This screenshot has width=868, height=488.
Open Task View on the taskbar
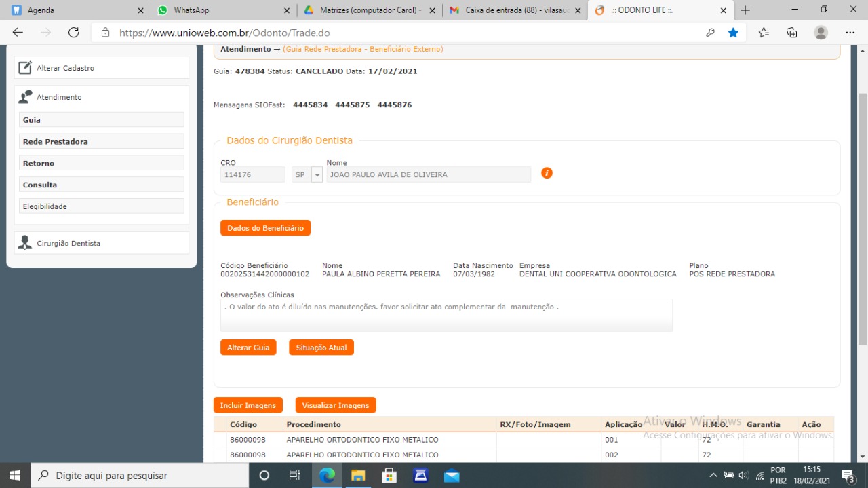tap(294, 475)
